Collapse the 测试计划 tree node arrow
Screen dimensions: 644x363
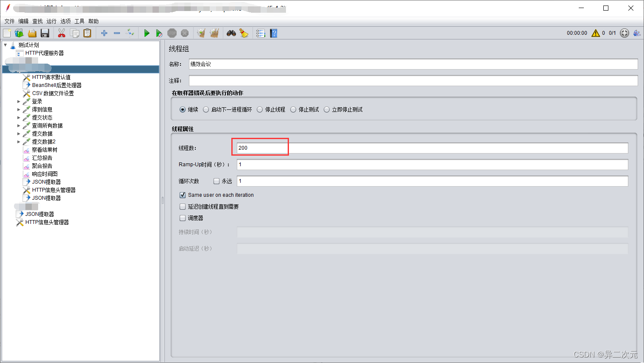pyautogui.click(x=6, y=45)
